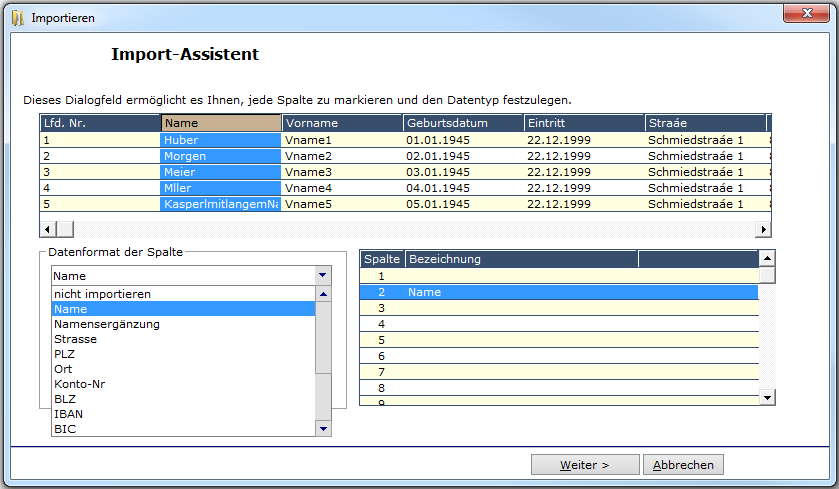The width and height of the screenshot is (839, 489).
Task: Select Spalte row 8 in column table
Action: pos(559,388)
